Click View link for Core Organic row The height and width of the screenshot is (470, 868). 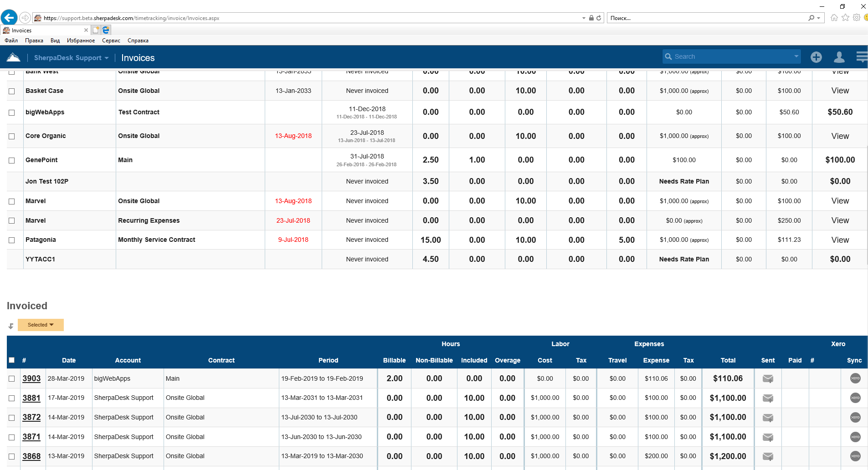pos(840,136)
